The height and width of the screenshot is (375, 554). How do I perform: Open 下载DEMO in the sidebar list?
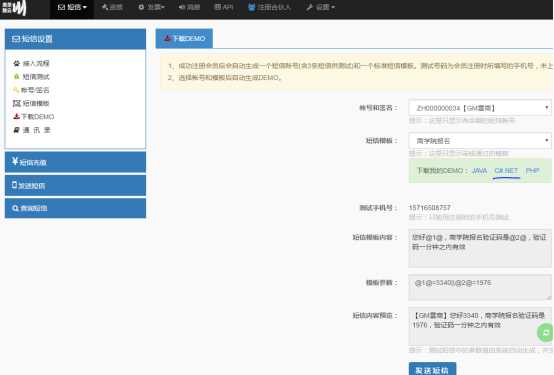(34, 117)
